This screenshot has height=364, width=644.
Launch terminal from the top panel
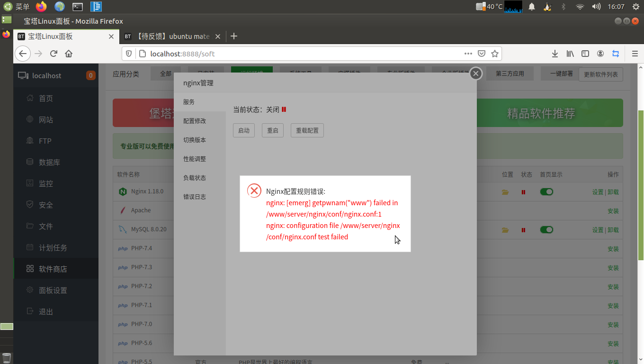(78, 7)
